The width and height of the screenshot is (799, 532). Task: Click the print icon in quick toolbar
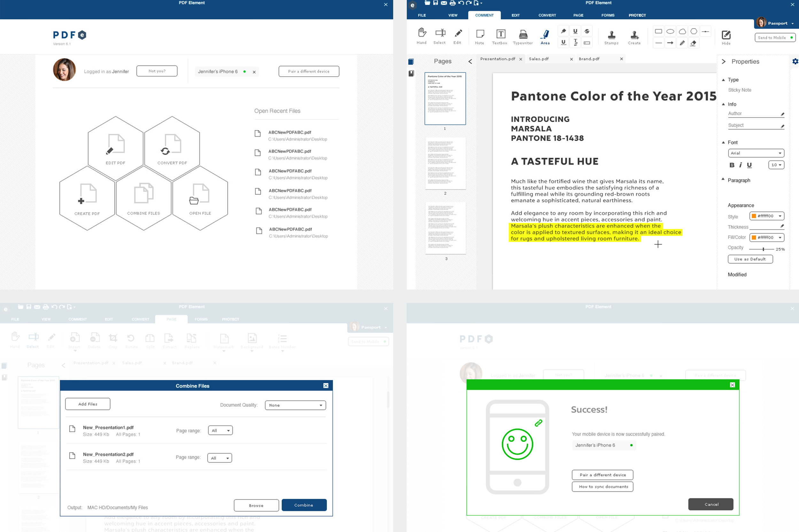pos(452,3)
